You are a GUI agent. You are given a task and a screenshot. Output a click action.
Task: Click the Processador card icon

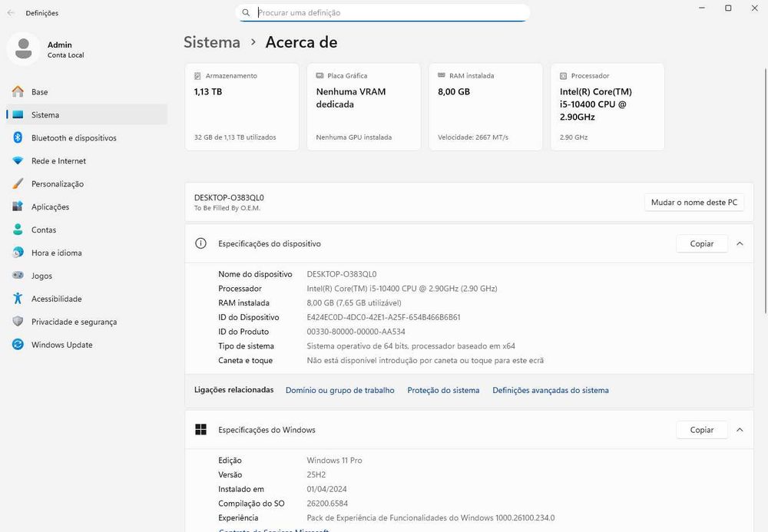(563, 76)
